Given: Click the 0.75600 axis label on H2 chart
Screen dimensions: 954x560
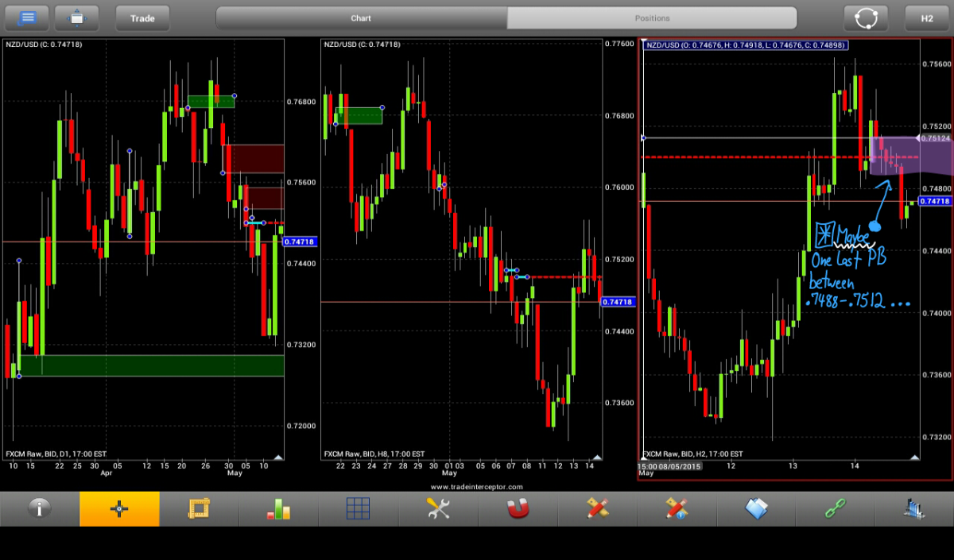Looking at the screenshot, I should pos(938,63).
